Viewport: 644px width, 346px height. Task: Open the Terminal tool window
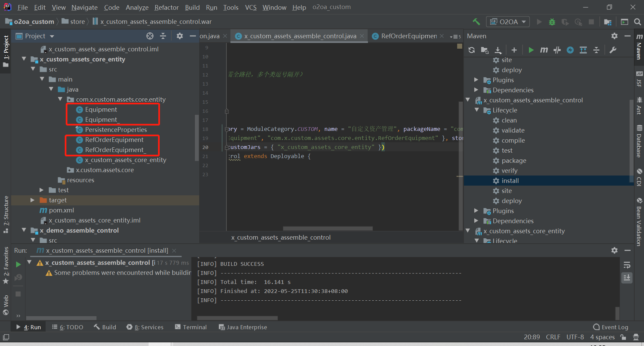(191, 327)
